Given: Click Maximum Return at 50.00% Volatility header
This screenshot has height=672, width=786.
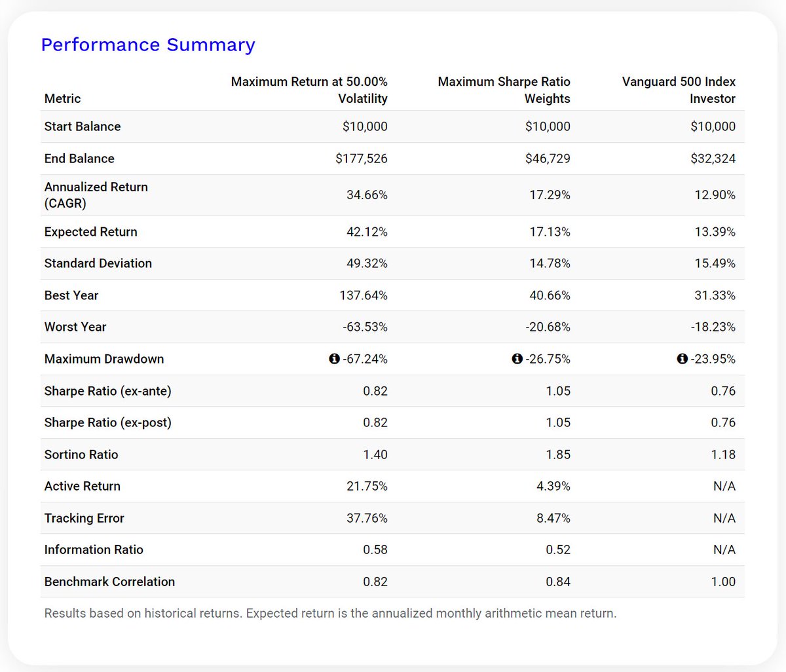Looking at the screenshot, I should 309,90.
